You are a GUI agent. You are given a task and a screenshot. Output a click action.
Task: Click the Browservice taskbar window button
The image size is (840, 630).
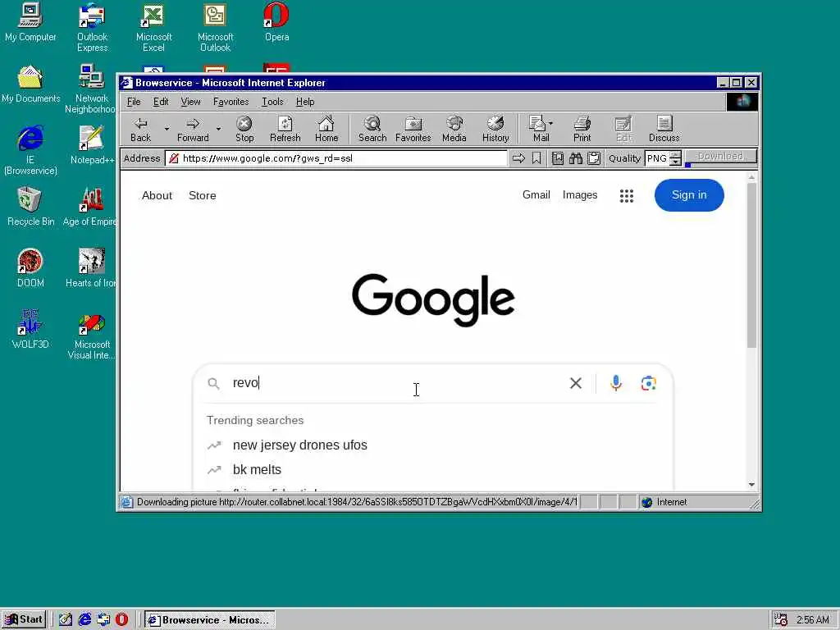tap(209, 620)
